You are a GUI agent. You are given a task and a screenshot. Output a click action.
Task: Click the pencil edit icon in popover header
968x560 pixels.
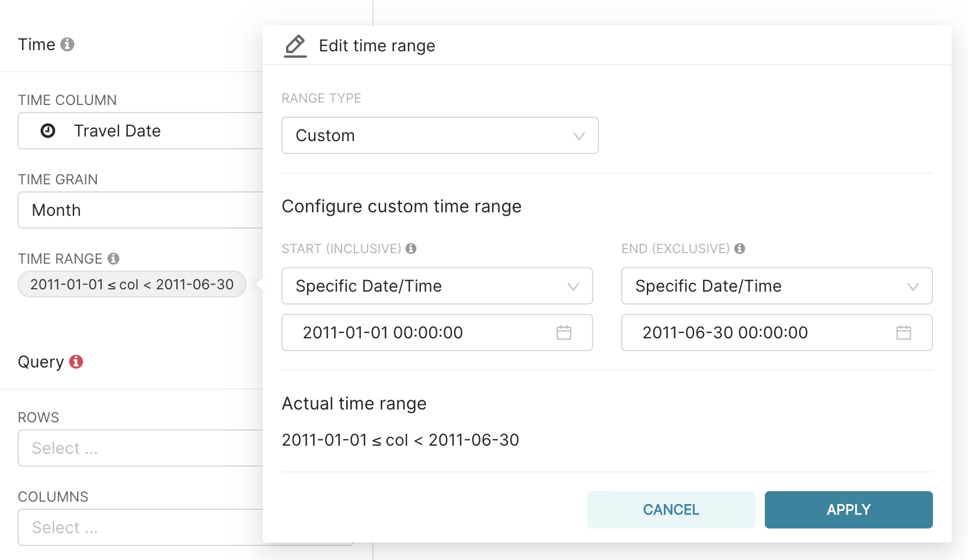point(295,45)
